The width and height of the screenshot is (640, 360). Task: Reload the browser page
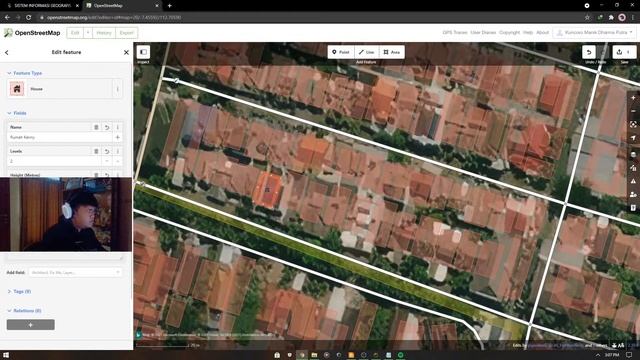click(x=29, y=18)
